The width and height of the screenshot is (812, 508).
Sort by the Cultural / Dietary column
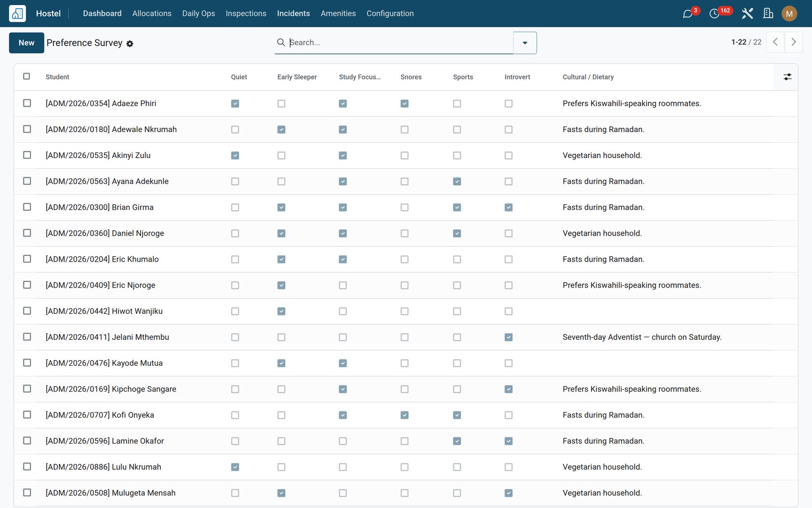(x=588, y=77)
